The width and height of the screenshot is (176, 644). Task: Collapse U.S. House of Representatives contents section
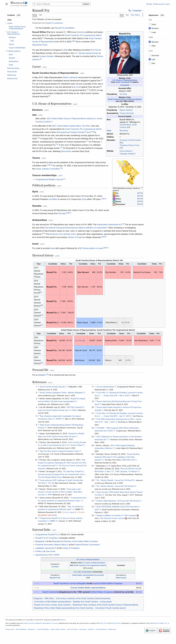[x=6, y=32]
